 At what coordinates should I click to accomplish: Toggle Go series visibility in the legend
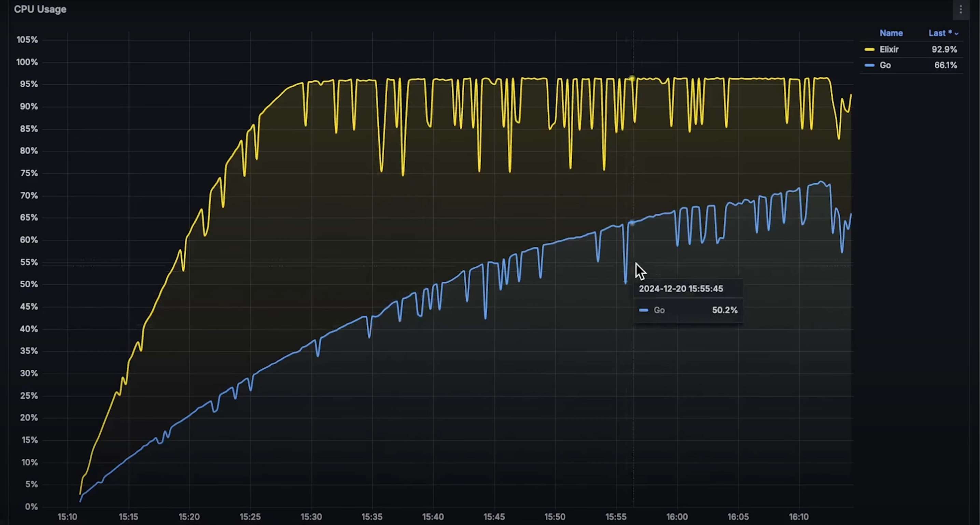(885, 66)
